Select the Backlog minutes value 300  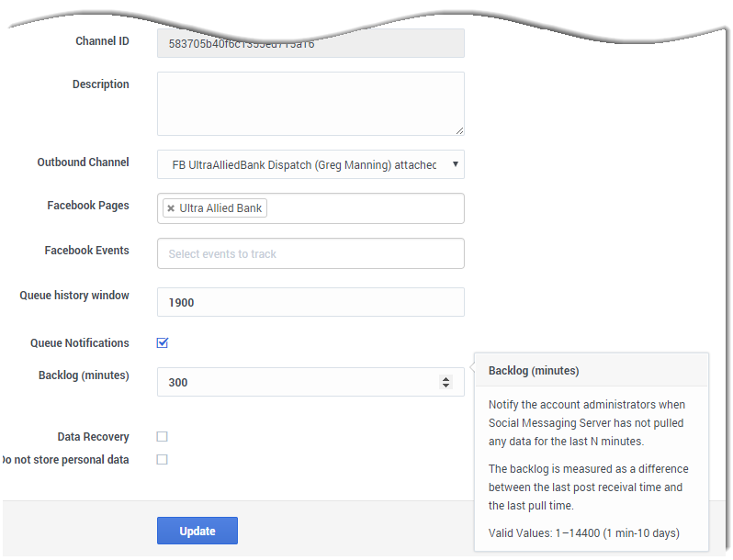pos(178,382)
